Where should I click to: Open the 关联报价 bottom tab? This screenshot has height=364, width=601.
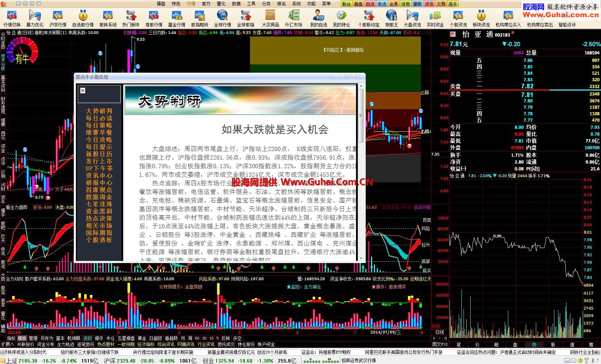tap(25, 344)
